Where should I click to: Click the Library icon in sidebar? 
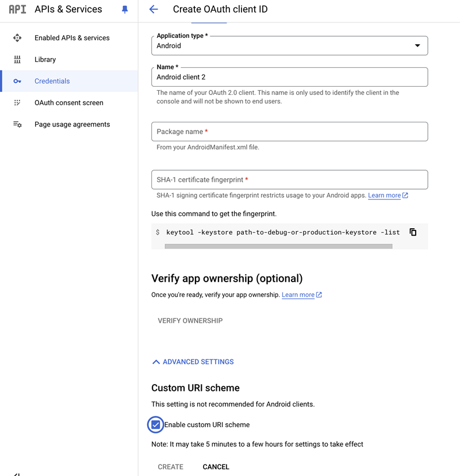click(17, 60)
